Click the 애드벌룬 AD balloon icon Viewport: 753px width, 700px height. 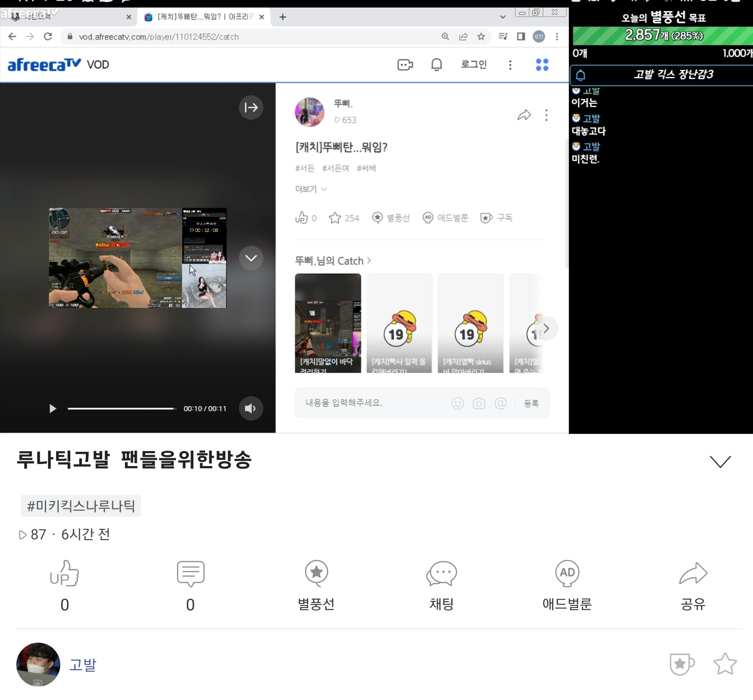pyautogui.click(x=567, y=574)
